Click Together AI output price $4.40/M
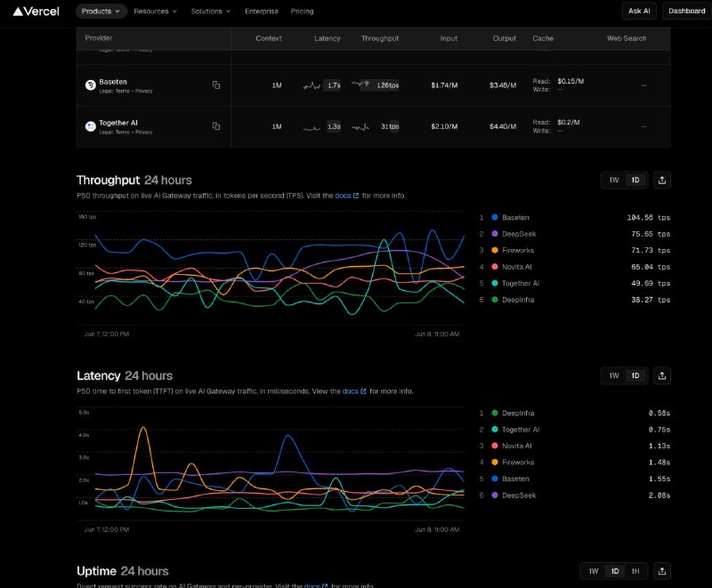The image size is (712, 588). coord(503,126)
